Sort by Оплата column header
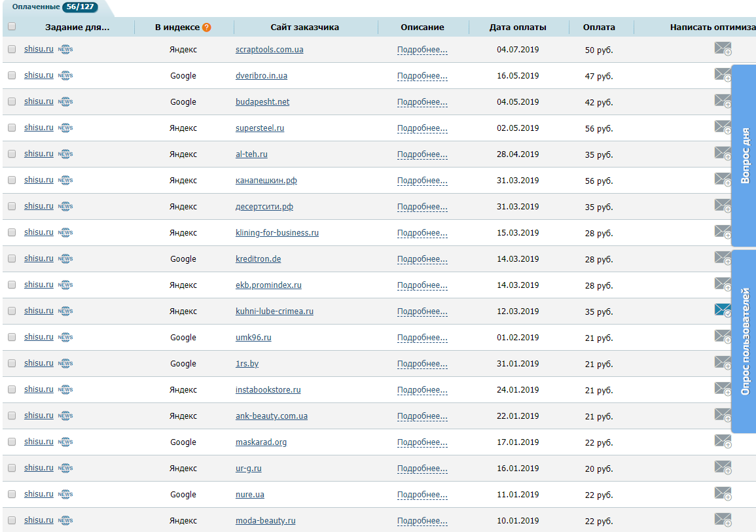The width and height of the screenshot is (756, 532). click(599, 27)
